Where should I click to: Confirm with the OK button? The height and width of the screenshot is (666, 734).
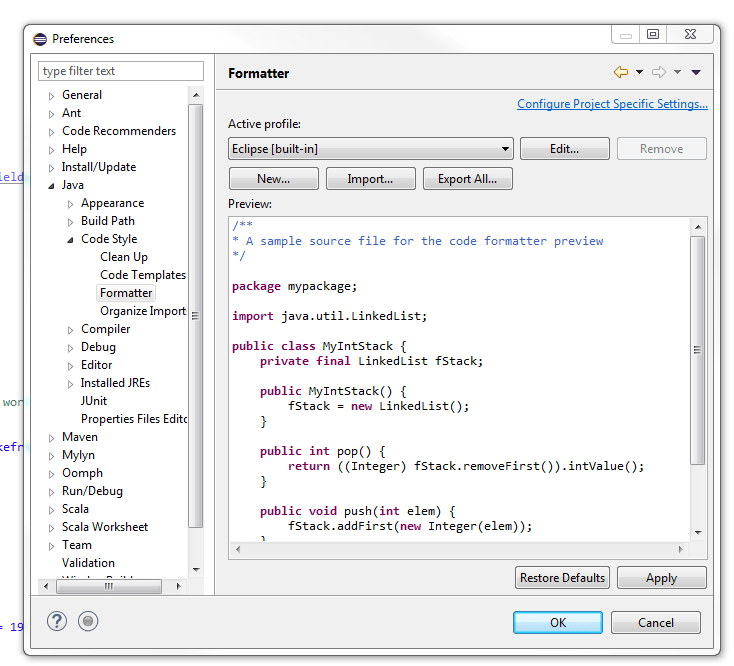pos(558,623)
